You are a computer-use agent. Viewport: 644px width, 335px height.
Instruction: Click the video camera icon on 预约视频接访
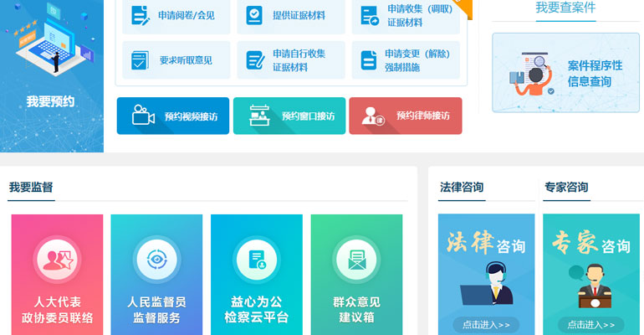pyautogui.click(x=143, y=115)
